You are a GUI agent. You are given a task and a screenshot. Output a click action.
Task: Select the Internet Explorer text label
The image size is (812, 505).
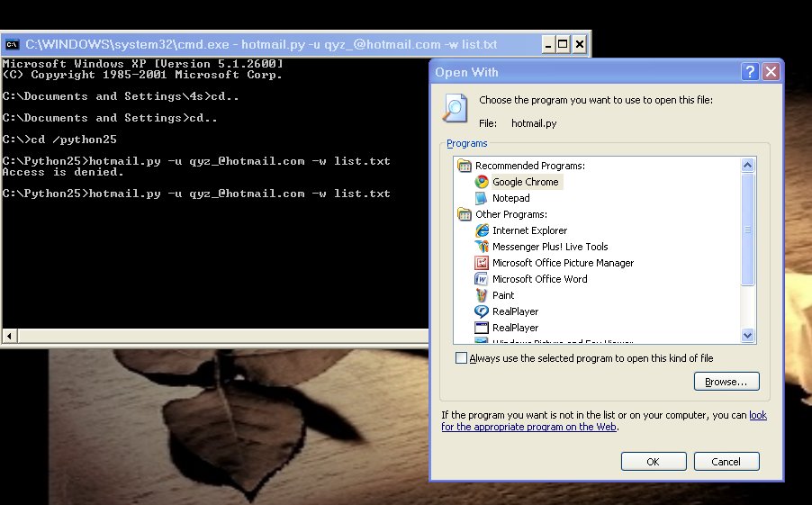pos(529,230)
